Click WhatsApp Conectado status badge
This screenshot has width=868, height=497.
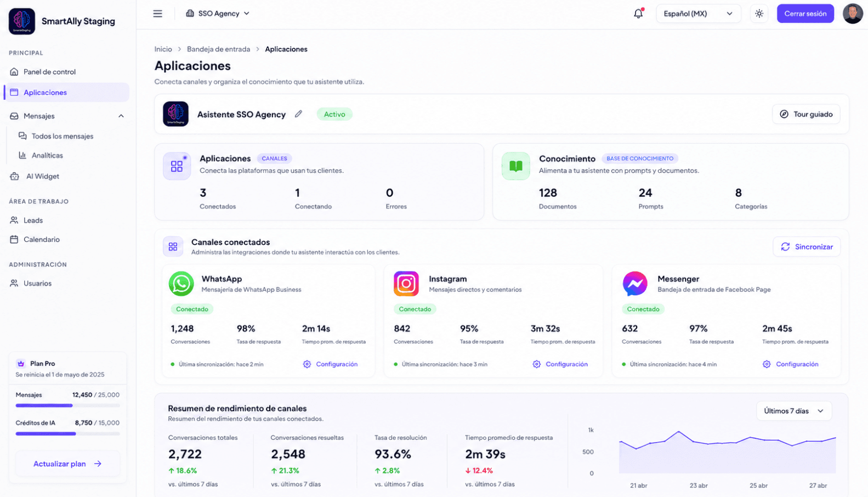[x=192, y=309]
